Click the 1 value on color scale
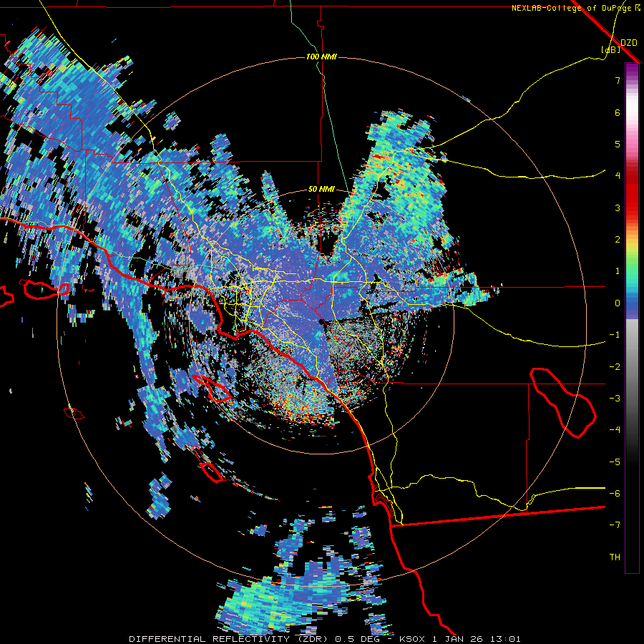The image size is (644, 644). (618, 271)
